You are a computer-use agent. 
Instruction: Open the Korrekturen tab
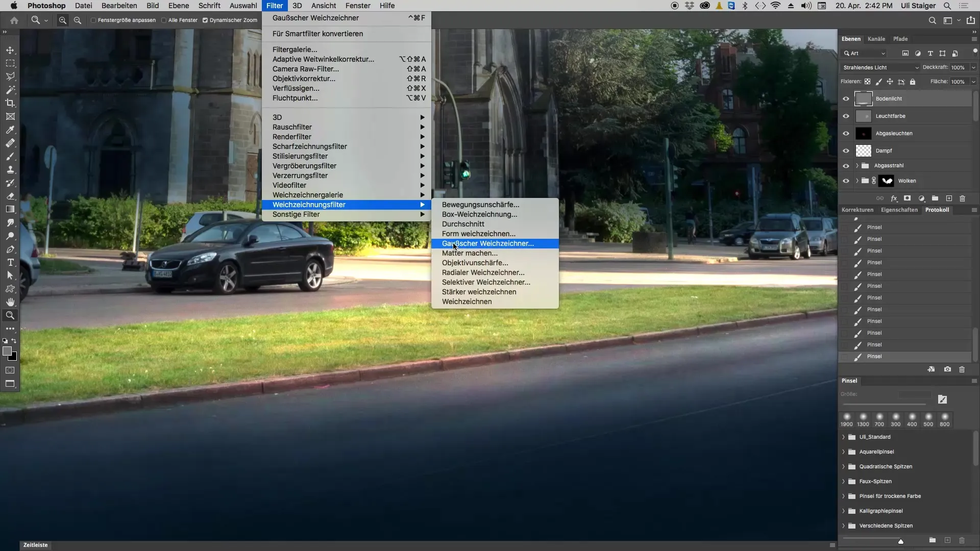[857, 210]
